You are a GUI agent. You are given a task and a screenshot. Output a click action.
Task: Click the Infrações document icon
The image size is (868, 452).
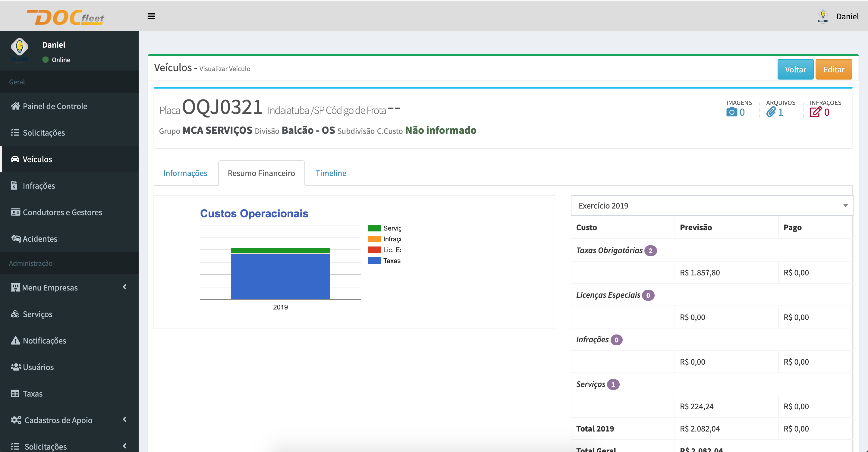[x=14, y=186]
